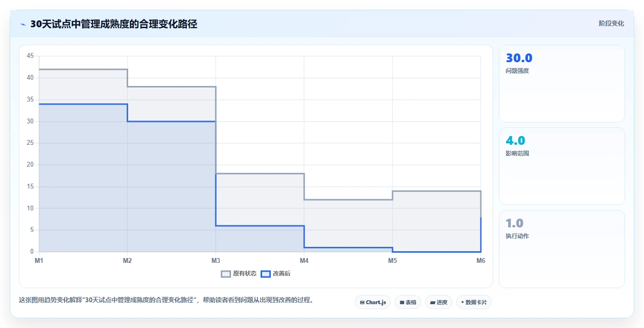Click the 15 y-axis value
Screen dimensions: 644x328
[30, 187]
